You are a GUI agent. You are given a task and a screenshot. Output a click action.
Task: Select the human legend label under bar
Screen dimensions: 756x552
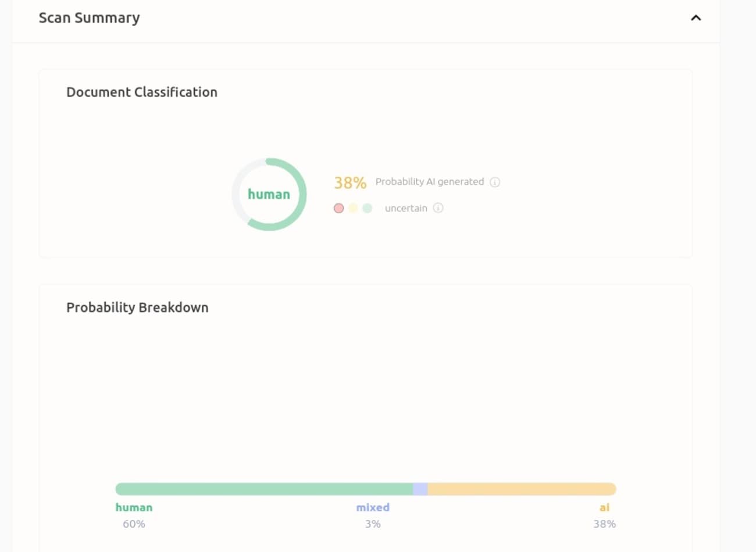134,507
